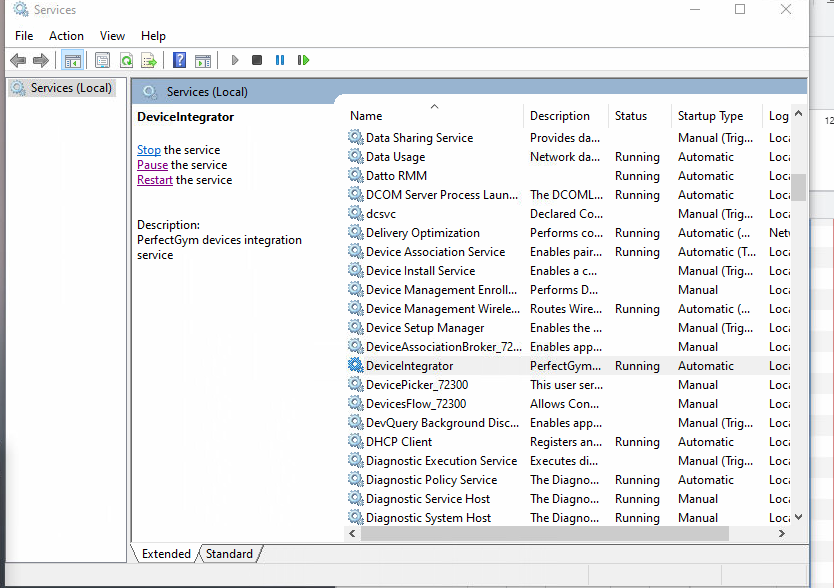The image size is (834, 588).
Task: Sort services by the Name column header
Action: point(366,116)
